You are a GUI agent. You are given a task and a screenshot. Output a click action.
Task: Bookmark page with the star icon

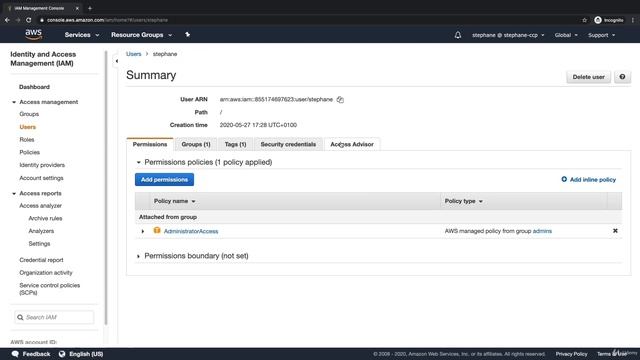(x=584, y=20)
